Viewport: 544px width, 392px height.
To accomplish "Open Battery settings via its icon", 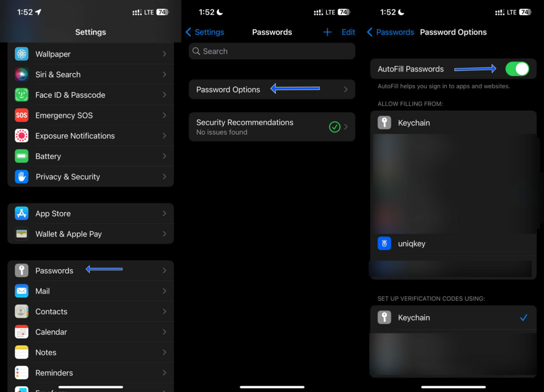I will point(21,156).
